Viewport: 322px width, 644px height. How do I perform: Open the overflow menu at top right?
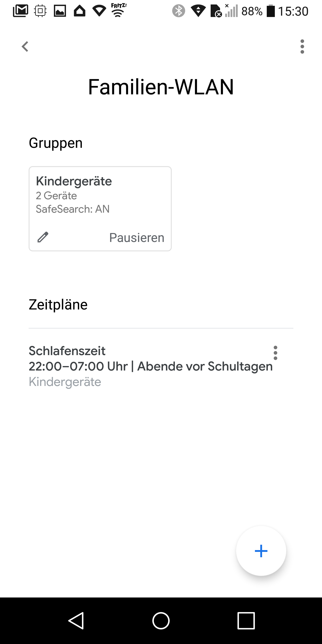pos(302,47)
